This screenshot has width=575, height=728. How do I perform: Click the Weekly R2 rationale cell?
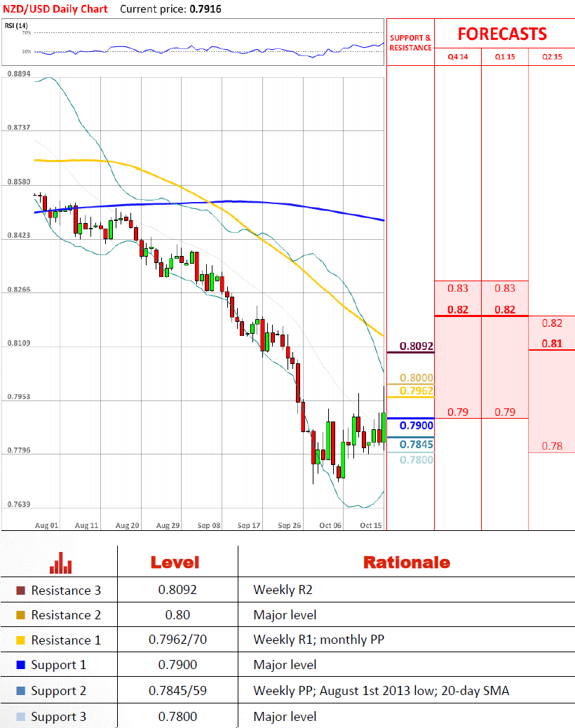(283, 590)
